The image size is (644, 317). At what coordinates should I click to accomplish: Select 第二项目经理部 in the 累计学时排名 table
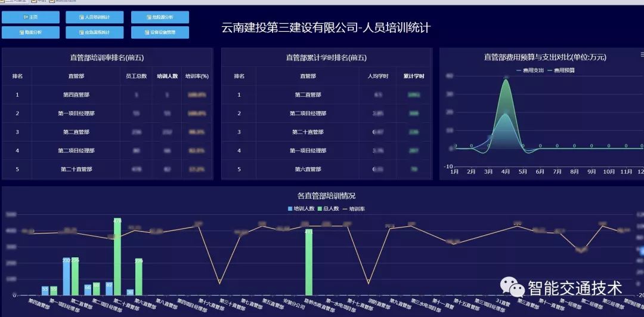327,113
